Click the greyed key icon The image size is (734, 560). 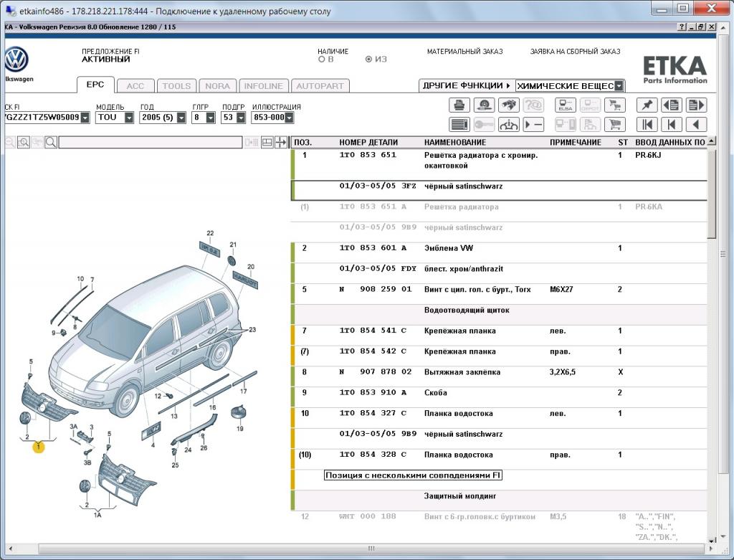[484, 125]
